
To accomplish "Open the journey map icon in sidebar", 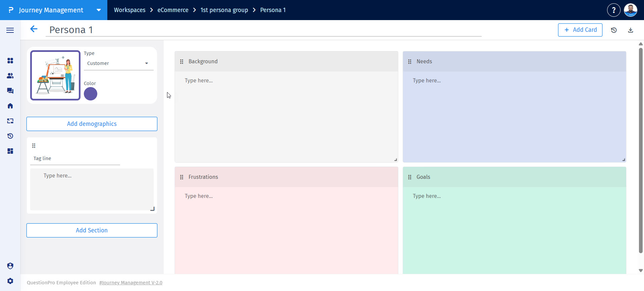I will point(10,121).
